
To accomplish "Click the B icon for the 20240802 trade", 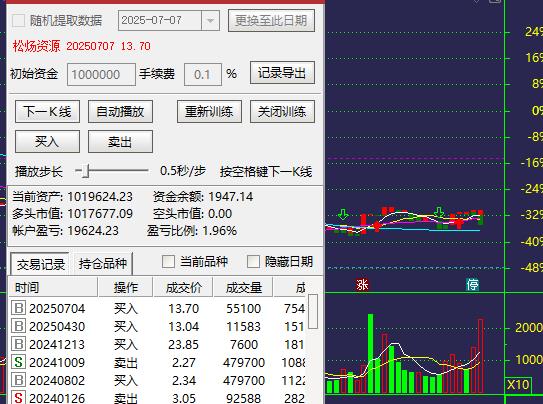I will [x=18, y=380].
